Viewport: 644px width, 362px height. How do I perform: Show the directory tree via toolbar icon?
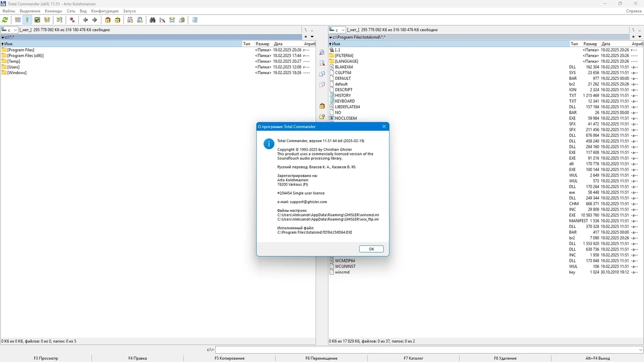(47, 20)
